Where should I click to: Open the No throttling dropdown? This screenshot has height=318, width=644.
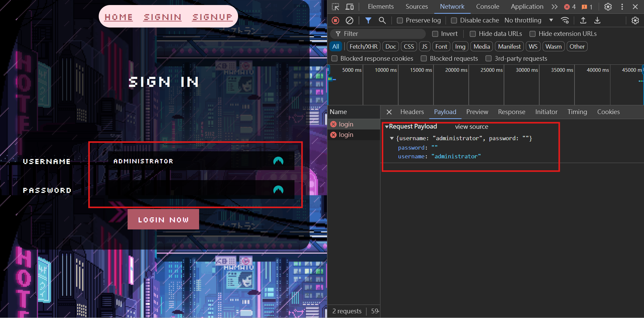(529, 20)
